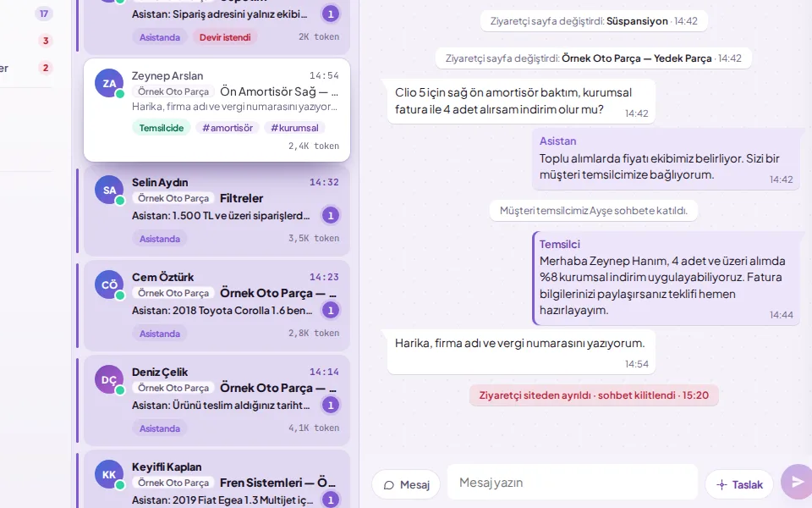Click Müşteri temsilcimiz Ayşe sohbete katıldı notice
The width and height of the screenshot is (812, 508).
coord(594,211)
